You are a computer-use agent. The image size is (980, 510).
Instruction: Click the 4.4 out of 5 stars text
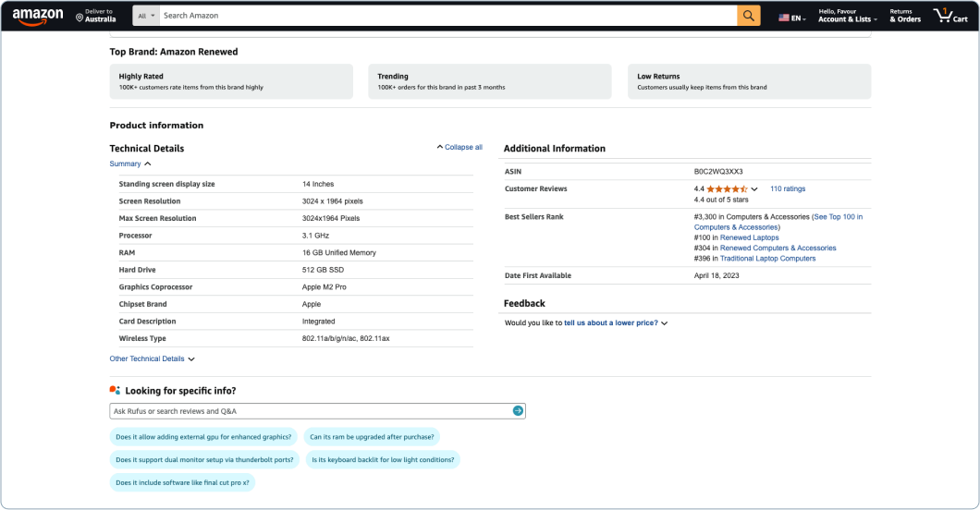(x=720, y=200)
